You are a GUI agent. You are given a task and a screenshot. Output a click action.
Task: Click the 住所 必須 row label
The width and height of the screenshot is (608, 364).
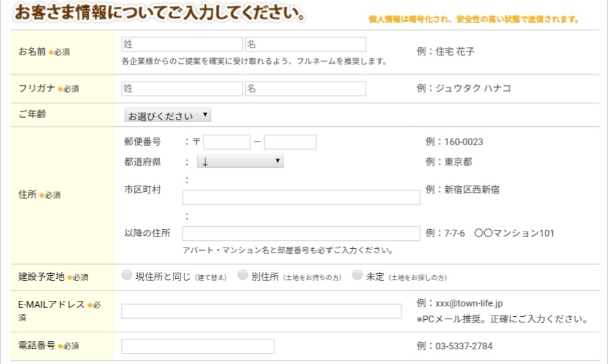point(40,195)
